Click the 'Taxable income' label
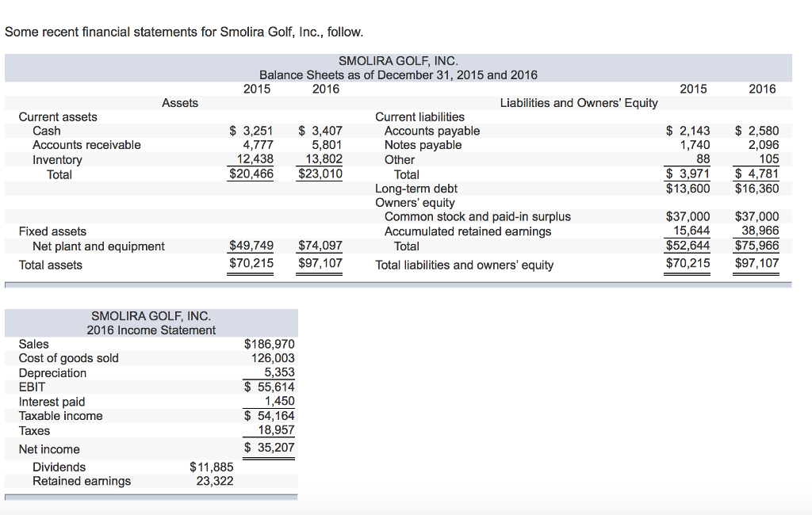The height and width of the screenshot is (515, 812). tap(60, 416)
